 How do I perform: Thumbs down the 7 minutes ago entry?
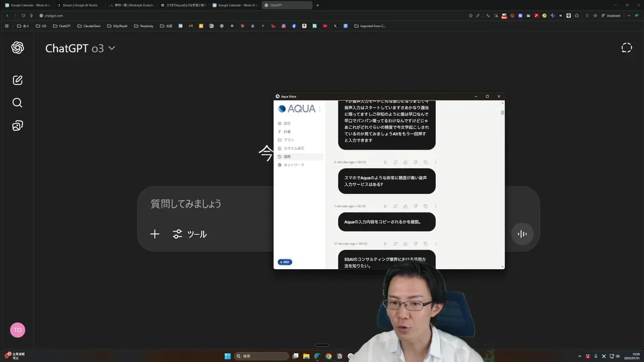coord(415,206)
